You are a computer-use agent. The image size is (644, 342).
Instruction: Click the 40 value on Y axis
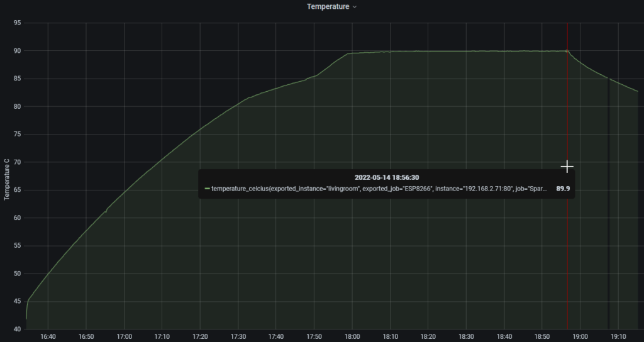(x=17, y=329)
